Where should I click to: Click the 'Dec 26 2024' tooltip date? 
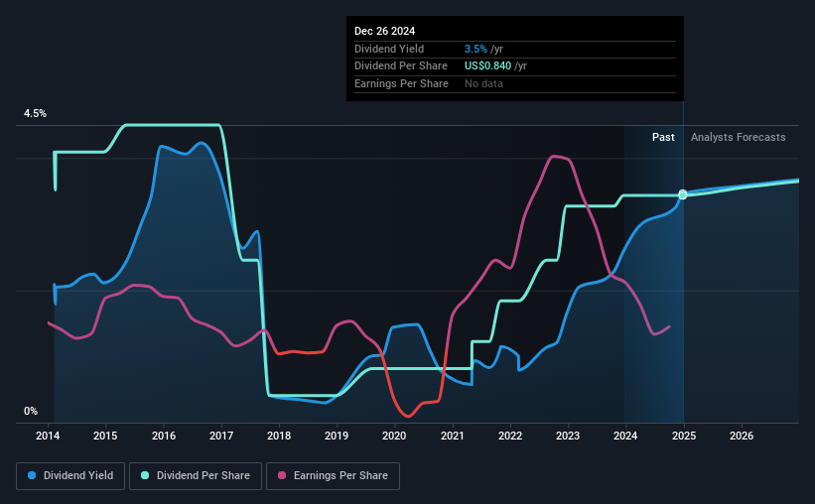[x=384, y=31]
